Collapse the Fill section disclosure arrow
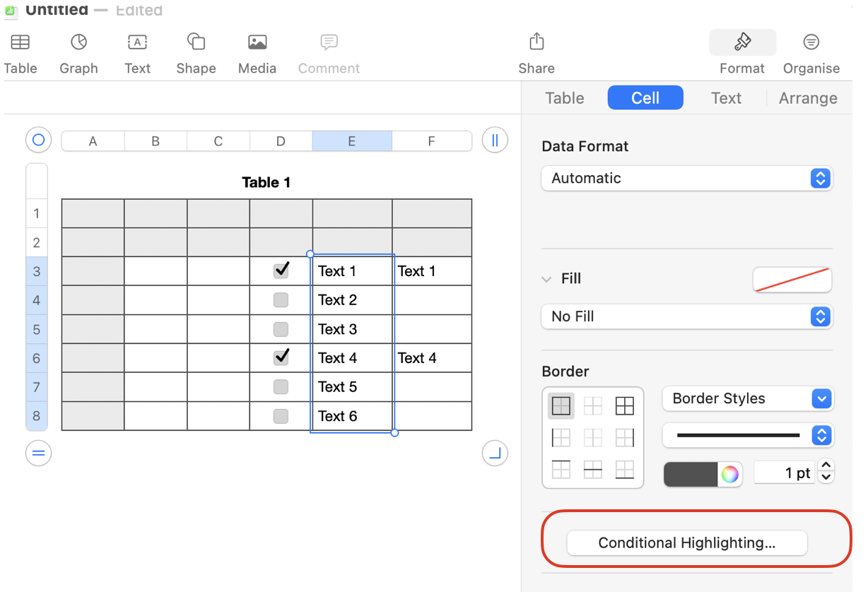The height and width of the screenshot is (599, 868). tap(546, 279)
